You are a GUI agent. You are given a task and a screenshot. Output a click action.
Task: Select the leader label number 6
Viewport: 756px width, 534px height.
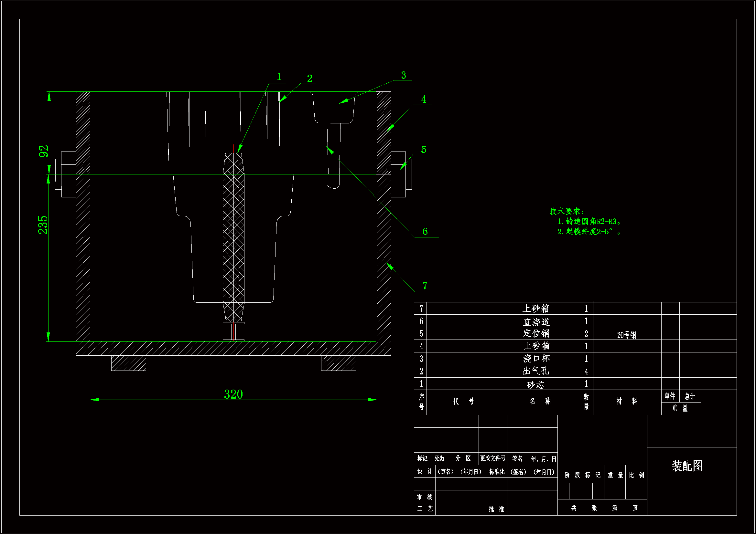(x=425, y=232)
